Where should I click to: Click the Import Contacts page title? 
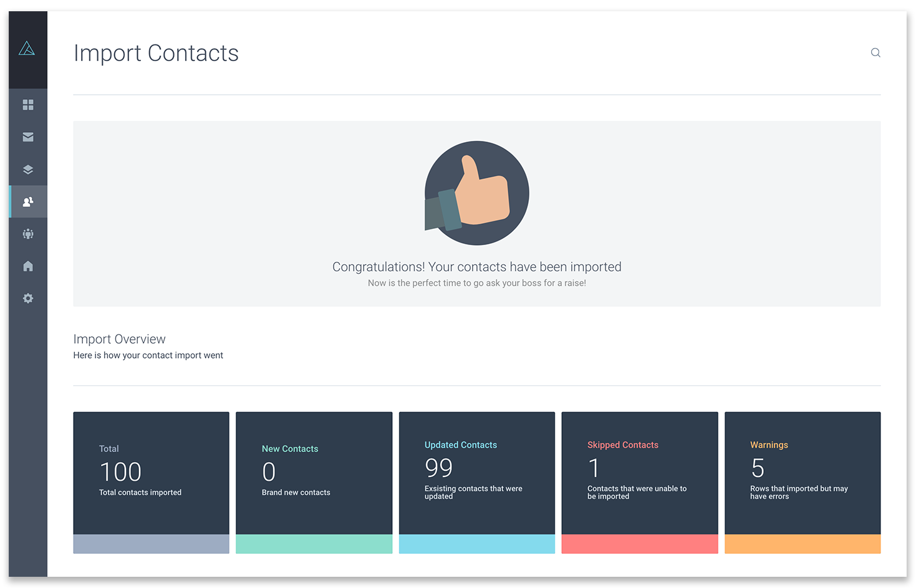[x=156, y=54]
